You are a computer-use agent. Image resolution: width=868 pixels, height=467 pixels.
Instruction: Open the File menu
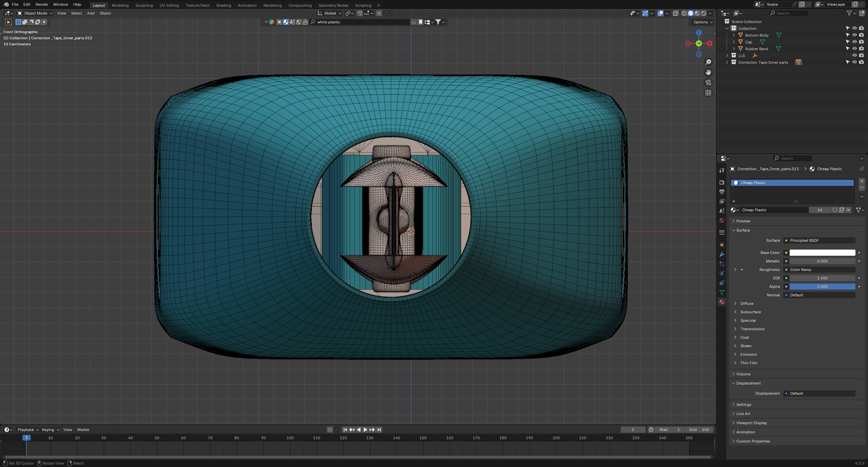point(15,4)
